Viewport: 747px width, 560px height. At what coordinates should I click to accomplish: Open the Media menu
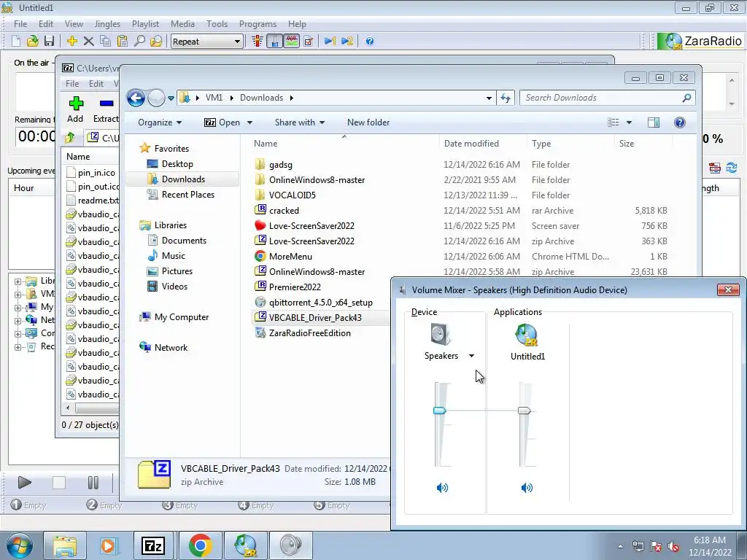click(x=182, y=24)
